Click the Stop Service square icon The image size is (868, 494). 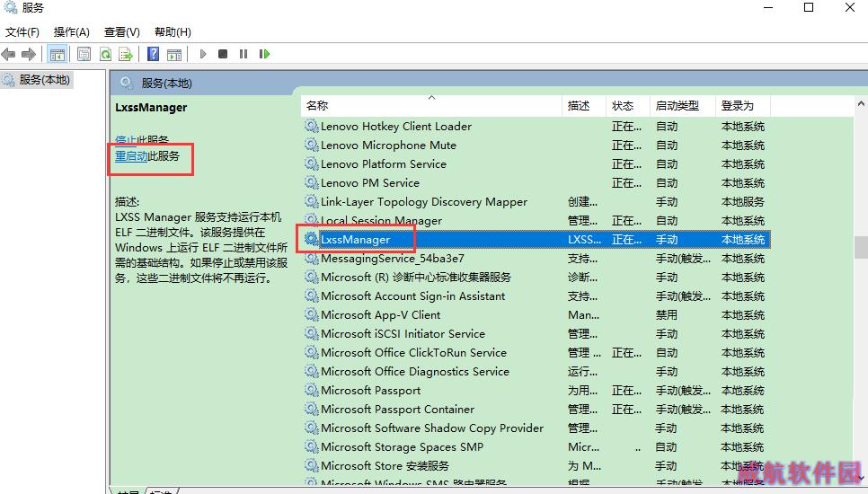(223, 54)
